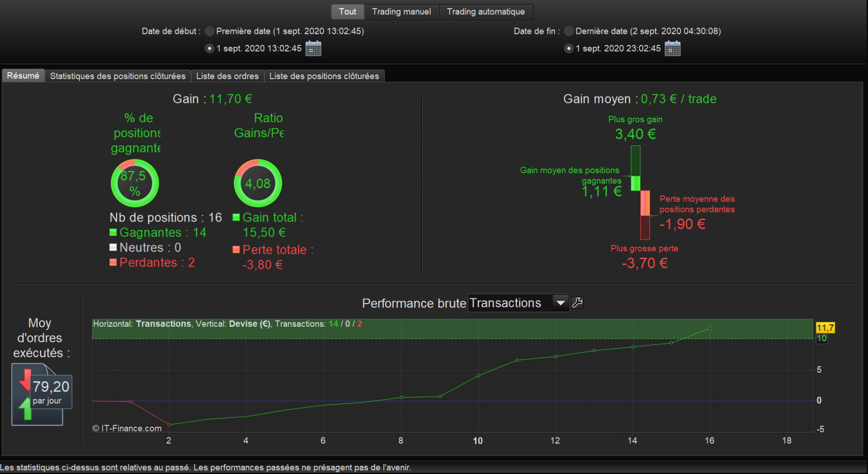Image resolution: width=868 pixels, height=474 pixels.
Task: Click the winning positions percentage donut chart
Action: [135, 183]
